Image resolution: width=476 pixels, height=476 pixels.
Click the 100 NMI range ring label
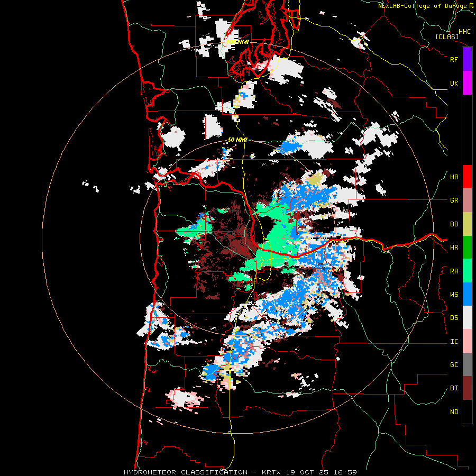click(x=237, y=42)
